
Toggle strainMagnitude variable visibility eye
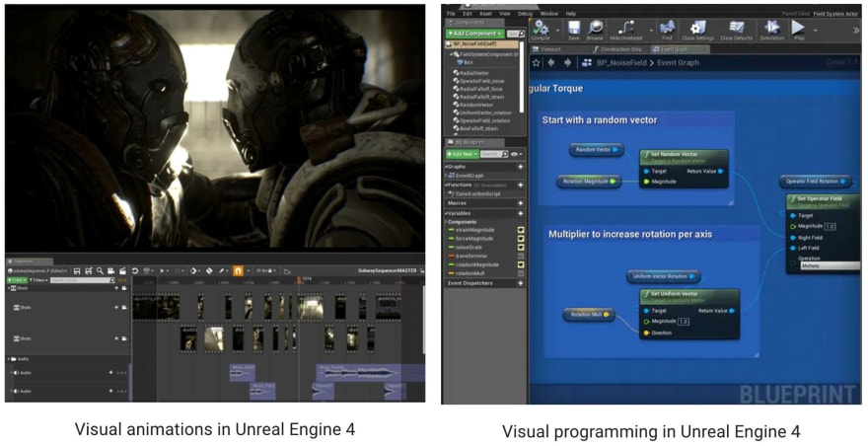pos(521,230)
